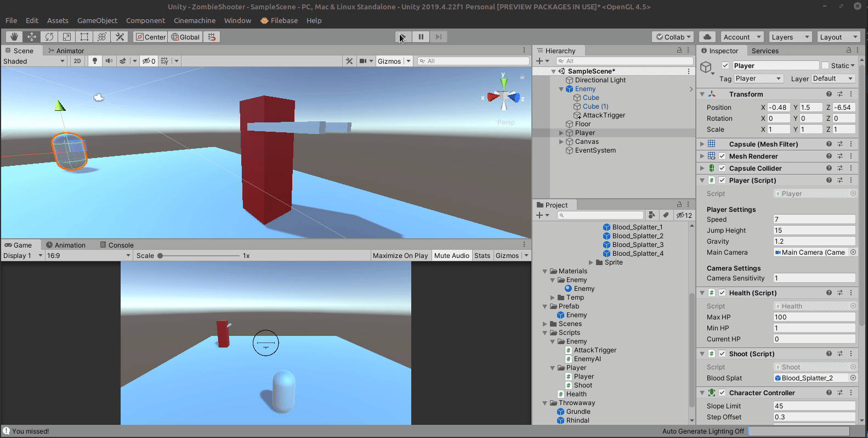Switch to the Animator tab
868x438 pixels.
pos(66,50)
